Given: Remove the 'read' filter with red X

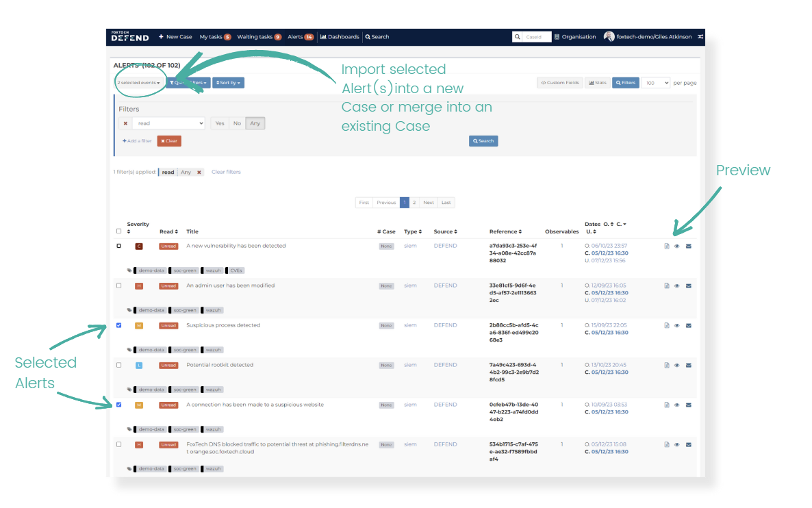Looking at the screenshot, I should coord(125,124).
